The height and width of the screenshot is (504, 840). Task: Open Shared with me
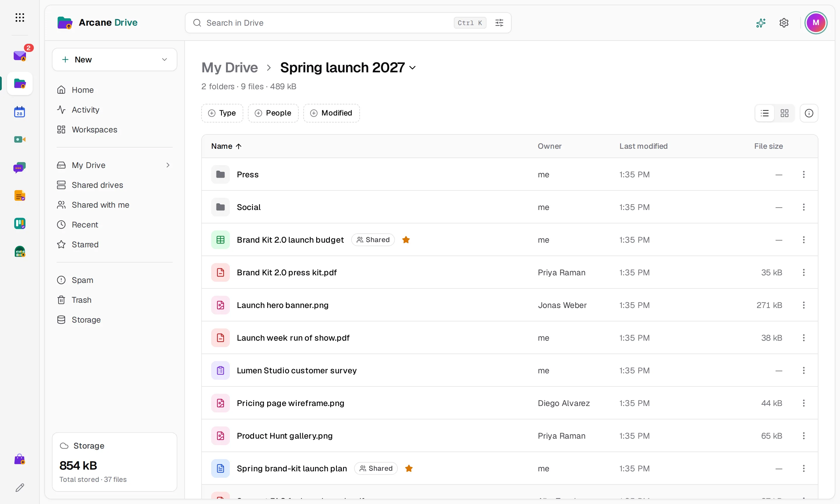[x=114, y=205]
